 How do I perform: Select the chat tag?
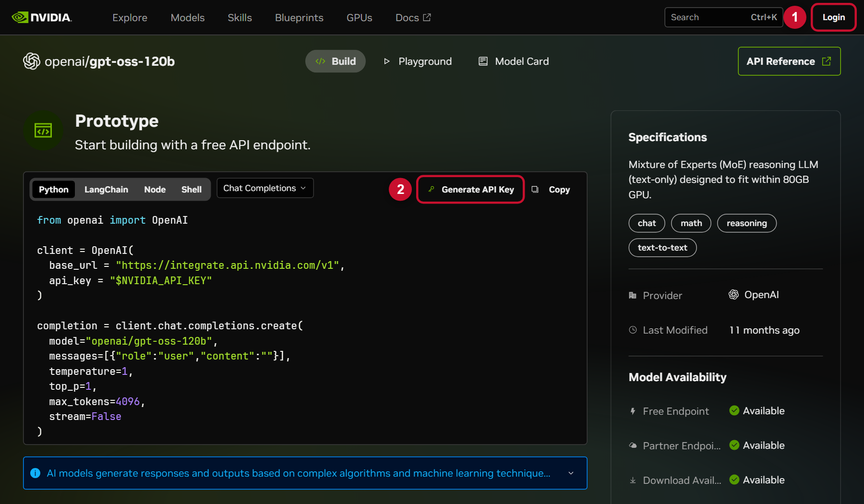click(x=647, y=223)
